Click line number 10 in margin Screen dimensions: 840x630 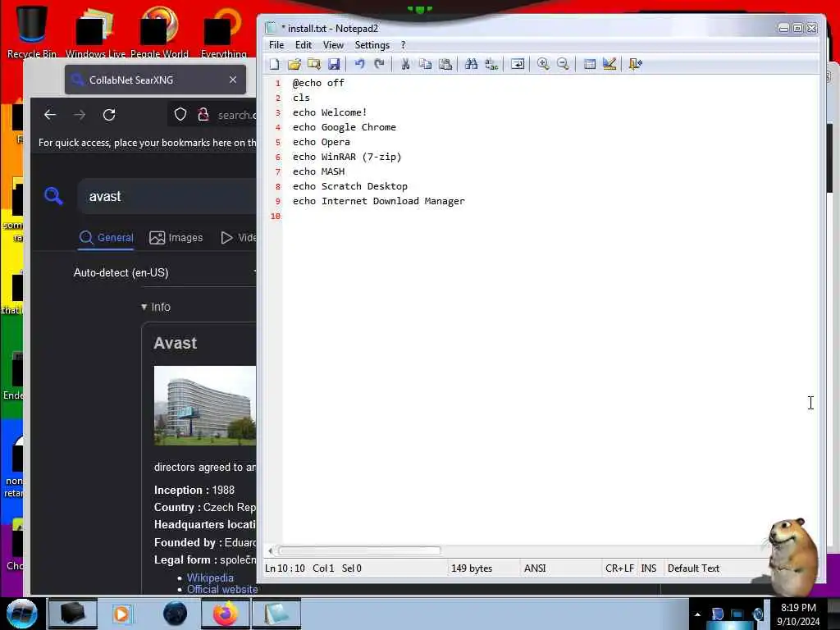[x=276, y=217]
